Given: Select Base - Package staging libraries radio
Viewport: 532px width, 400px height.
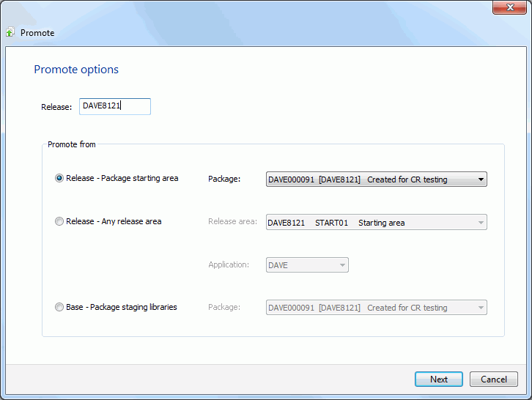Looking at the screenshot, I should pyautogui.click(x=59, y=307).
